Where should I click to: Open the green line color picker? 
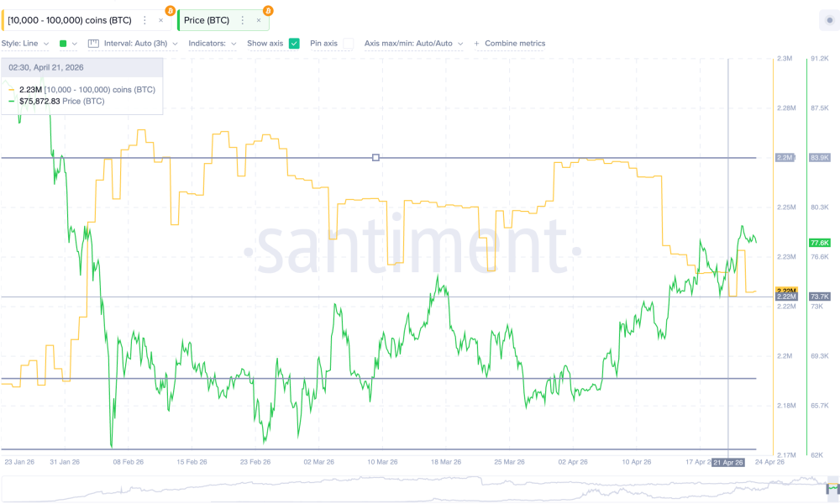tap(67, 44)
